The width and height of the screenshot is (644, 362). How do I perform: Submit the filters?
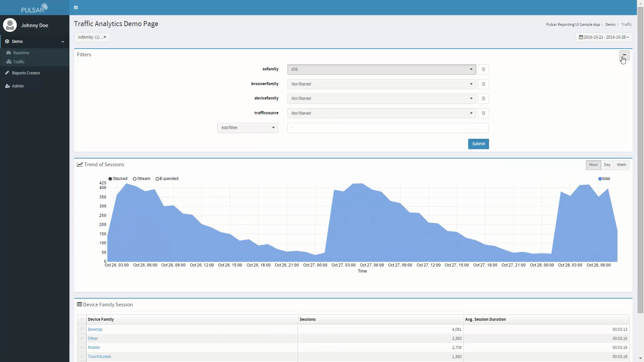click(x=478, y=144)
